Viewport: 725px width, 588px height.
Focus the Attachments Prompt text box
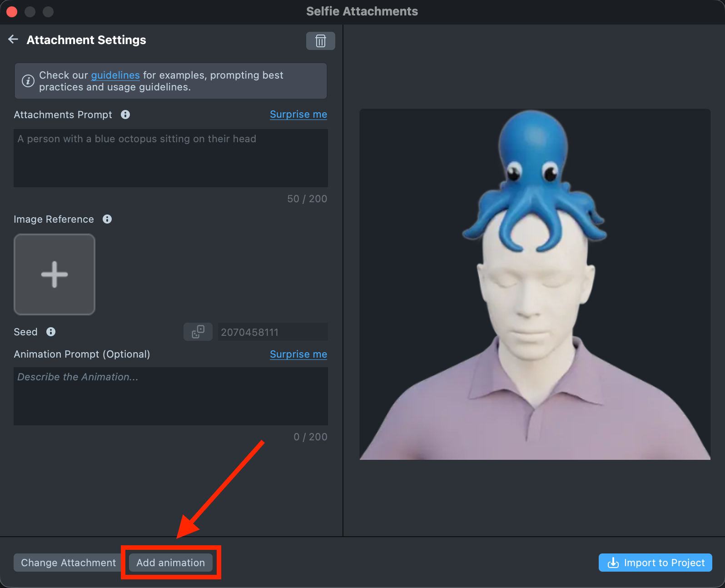tap(171, 158)
